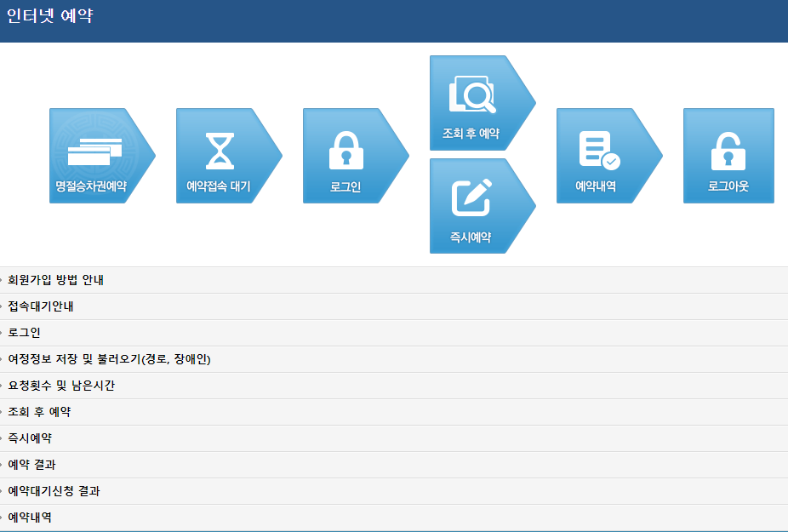The height and width of the screenshot is (532, 788).
Task: Open the 예약내역 document checkmark icon
Action: pos(600,150)
